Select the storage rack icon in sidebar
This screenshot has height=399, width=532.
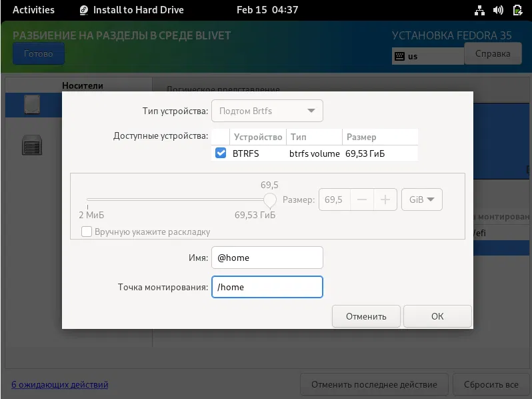tap(32, 145)
